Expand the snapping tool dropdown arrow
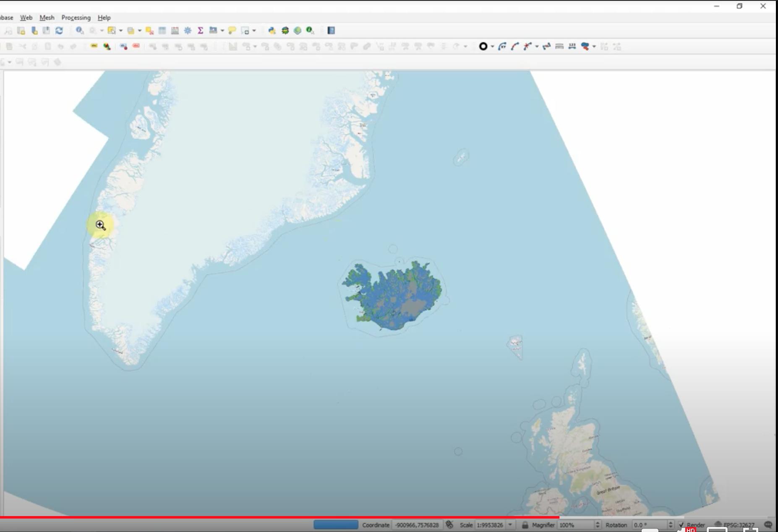 (x=537, y=47)
